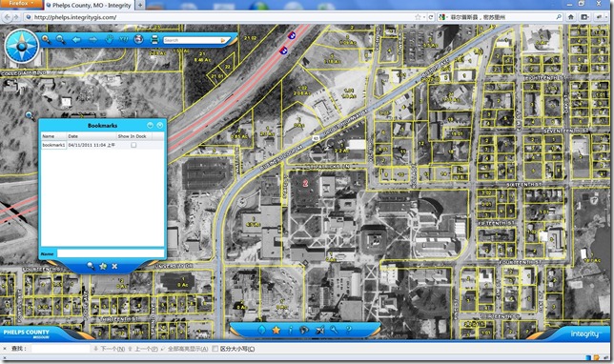614x364 pixels.
Task: Tick Show In Dock checkbox for bookmark1
Action: point(133,145)
